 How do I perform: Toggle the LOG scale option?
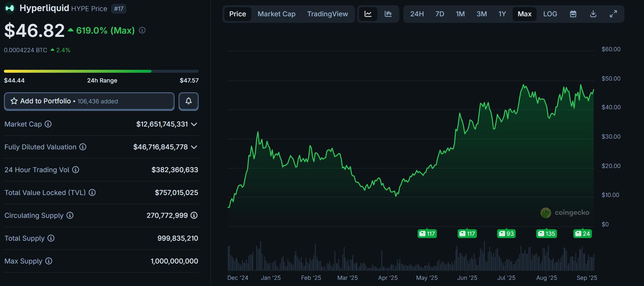tap(550, 14)
